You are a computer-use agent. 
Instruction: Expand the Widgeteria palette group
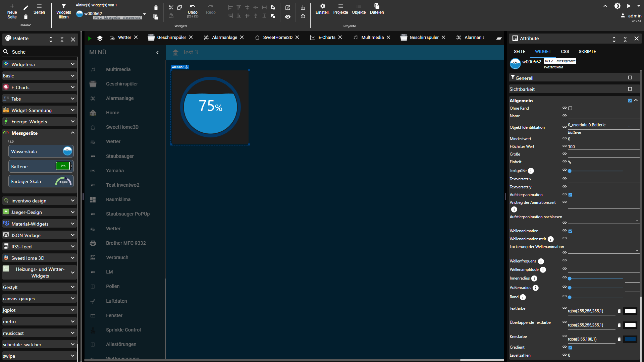point(40,64)
